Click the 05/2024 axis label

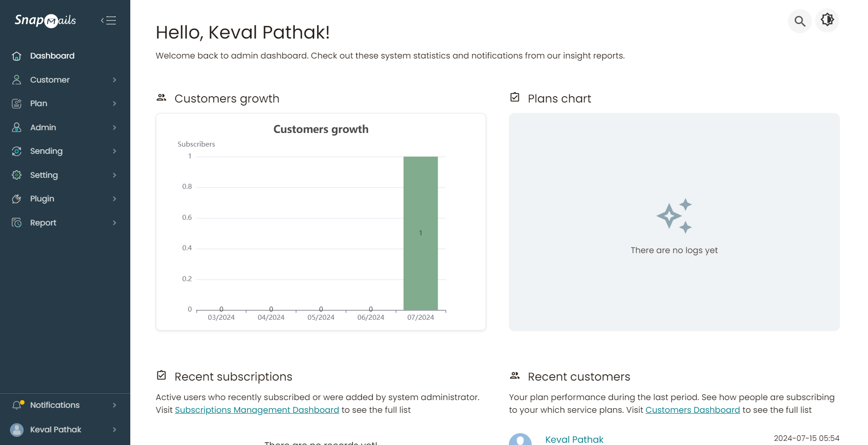pos(321,318)
